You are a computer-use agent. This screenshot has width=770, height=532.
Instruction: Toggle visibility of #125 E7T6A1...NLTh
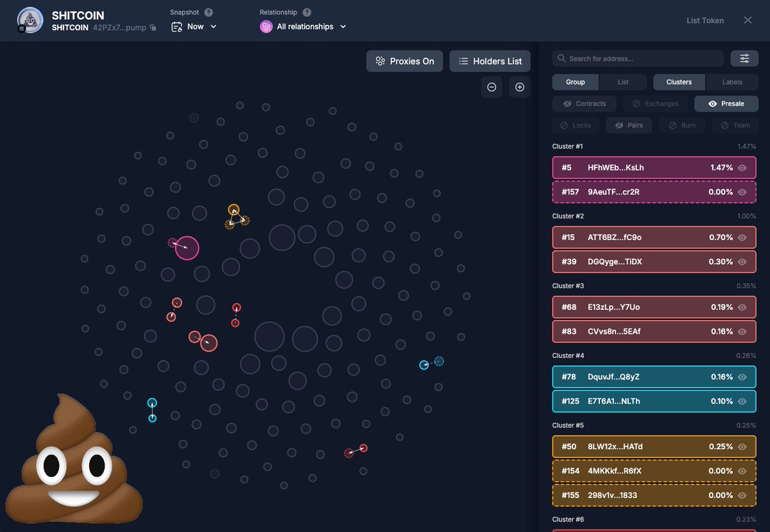pos(742,401)
